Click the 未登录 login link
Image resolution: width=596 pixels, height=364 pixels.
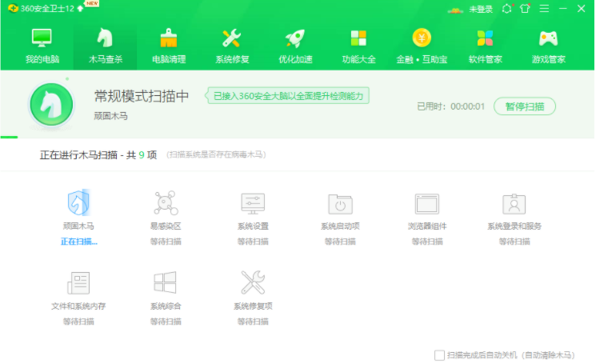[481, 9]
